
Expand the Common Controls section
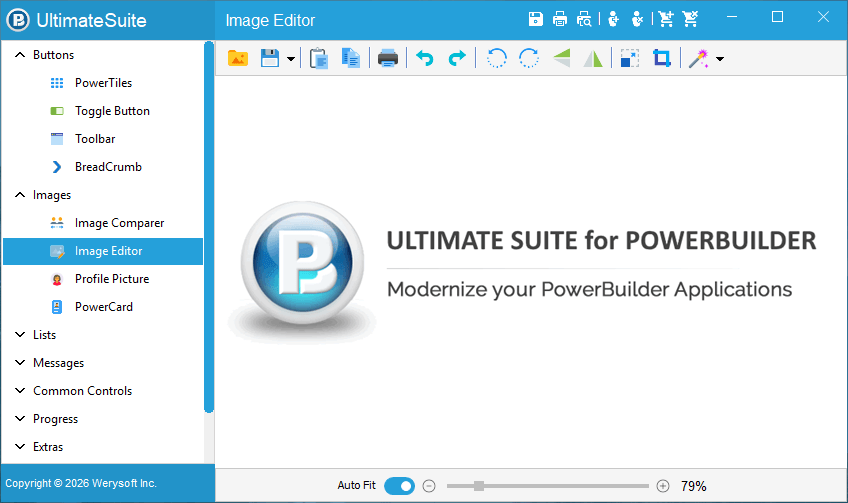(20, 391)
